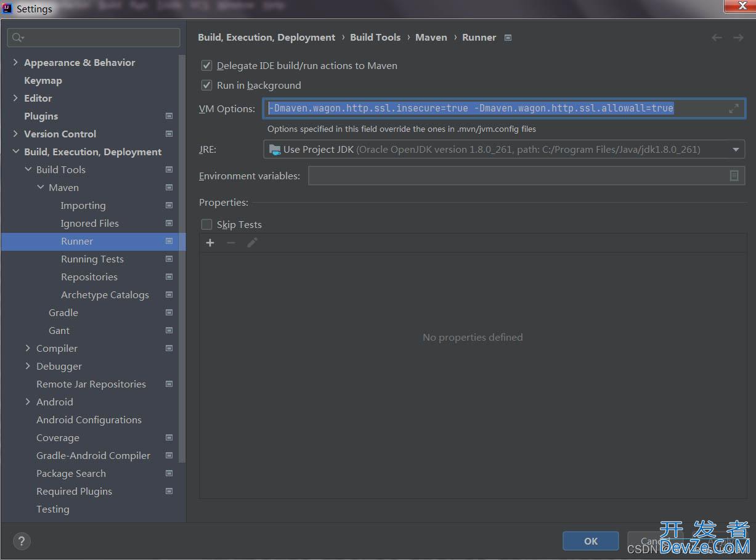Click project-level icon beside Maven
756x560 pixels.
click(169, 187)
